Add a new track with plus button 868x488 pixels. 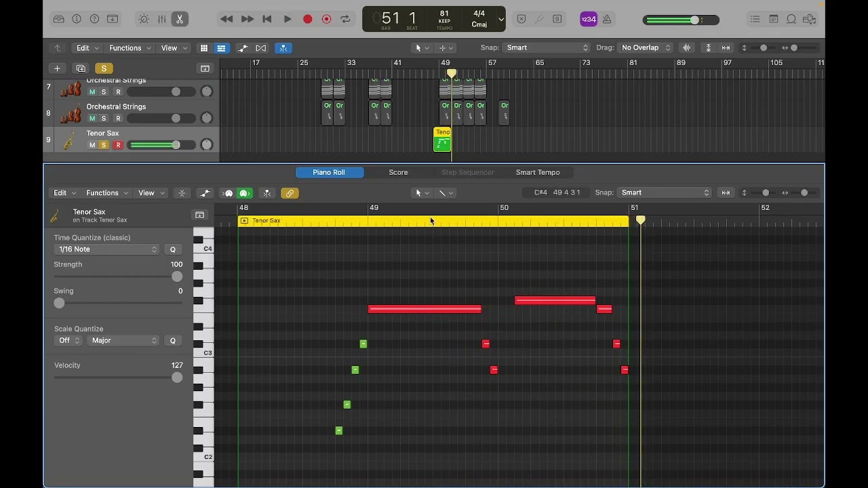pos(57,68)
